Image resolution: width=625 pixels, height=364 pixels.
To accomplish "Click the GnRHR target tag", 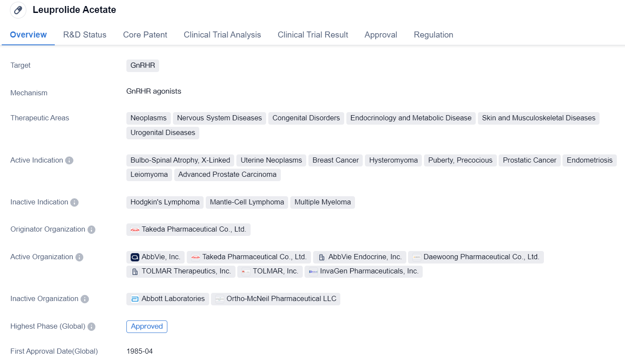I will 142,66.
